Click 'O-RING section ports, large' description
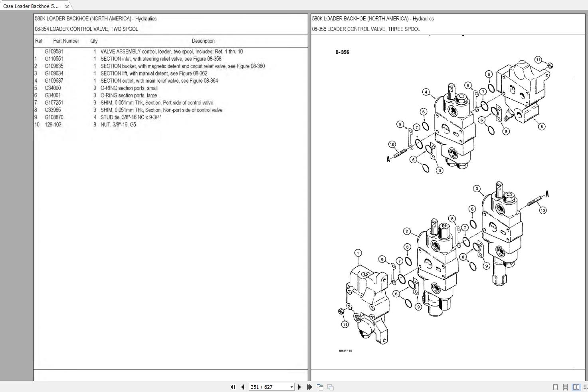This screenshot has width=588, height=392. (129, 96)
